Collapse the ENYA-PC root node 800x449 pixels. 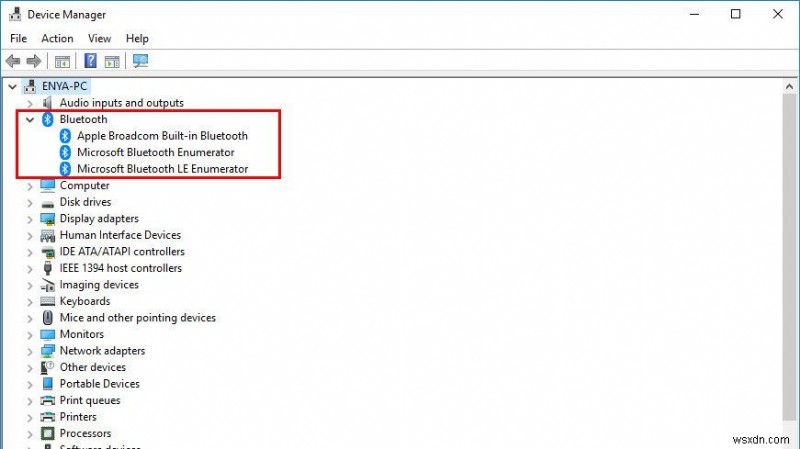(x=13, y=87)
